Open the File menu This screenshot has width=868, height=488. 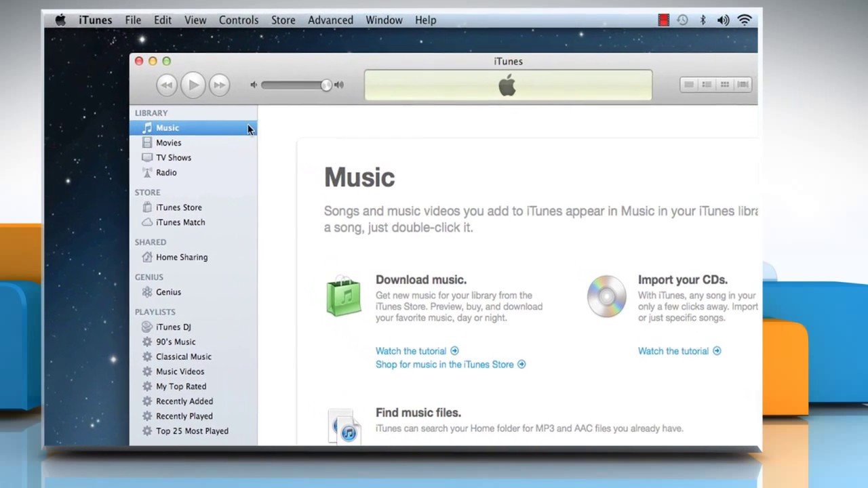click(133, 20)
